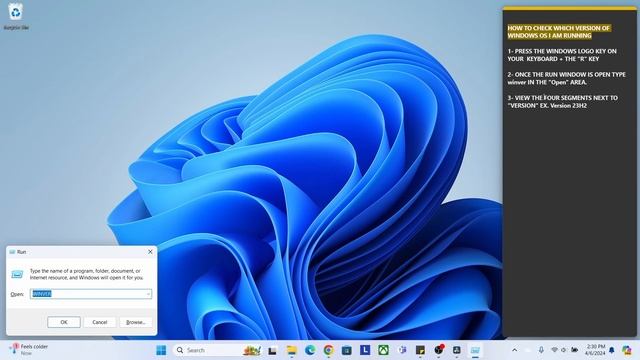Open the Xbox app from the taskbar
The height and width of the screenshot is (360, 640).
[x=383, y=350]
